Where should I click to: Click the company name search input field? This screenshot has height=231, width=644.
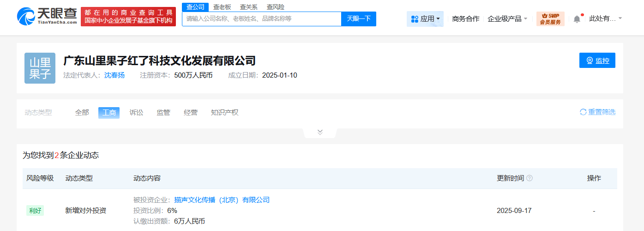[x=261, y=19]
